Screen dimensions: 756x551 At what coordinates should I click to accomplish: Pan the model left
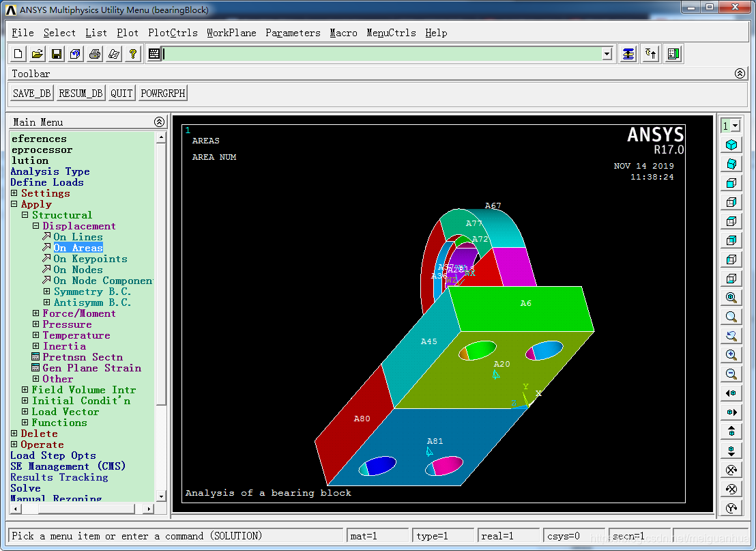click(731, 393)
